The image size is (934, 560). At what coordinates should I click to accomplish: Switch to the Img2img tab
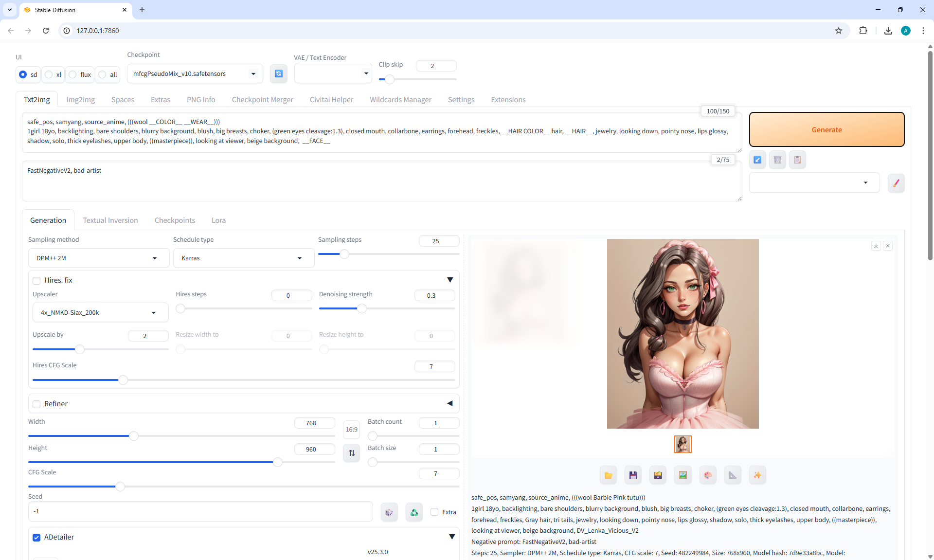click(x=81, y=100)
